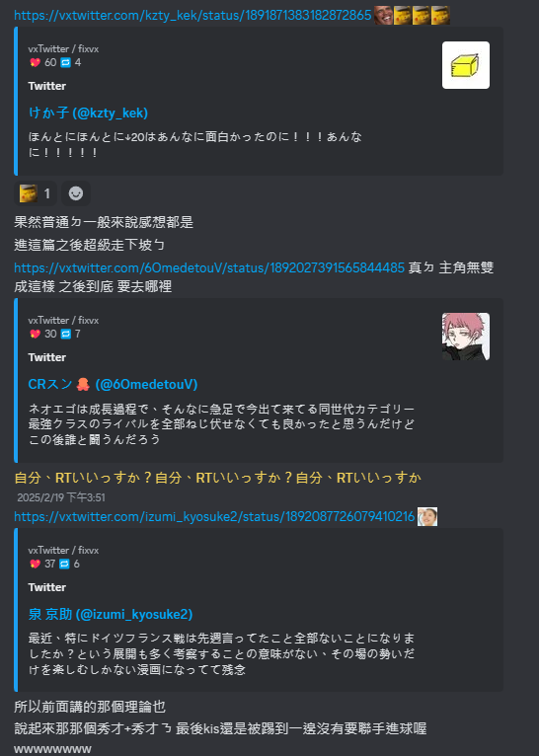Open the 泉 京助 (@izumi_kyosuke2) author link
This screenshot has height=756, width=539.
[x=111, y=614]
